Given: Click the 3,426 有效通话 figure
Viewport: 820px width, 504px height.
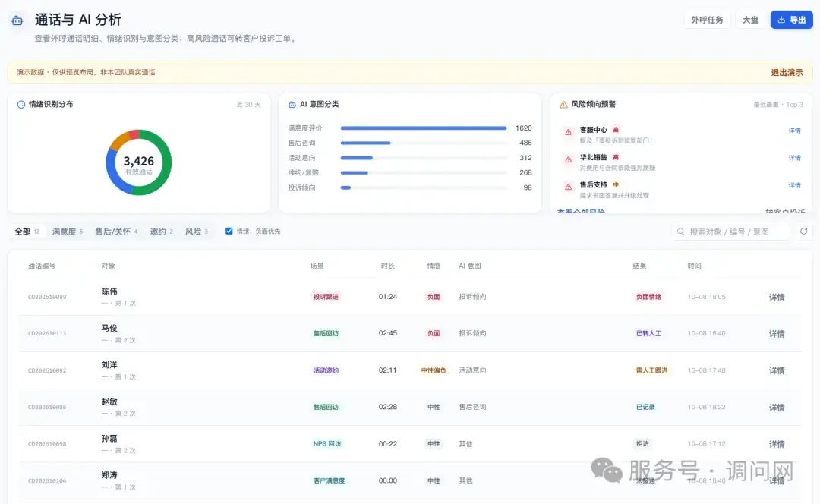Looking at the screenshot, I should [139, 164].
